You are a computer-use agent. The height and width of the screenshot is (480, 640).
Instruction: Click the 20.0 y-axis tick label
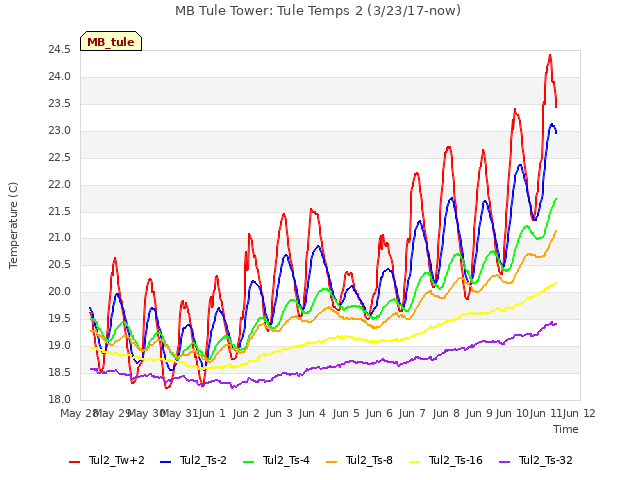pos(60,291)
